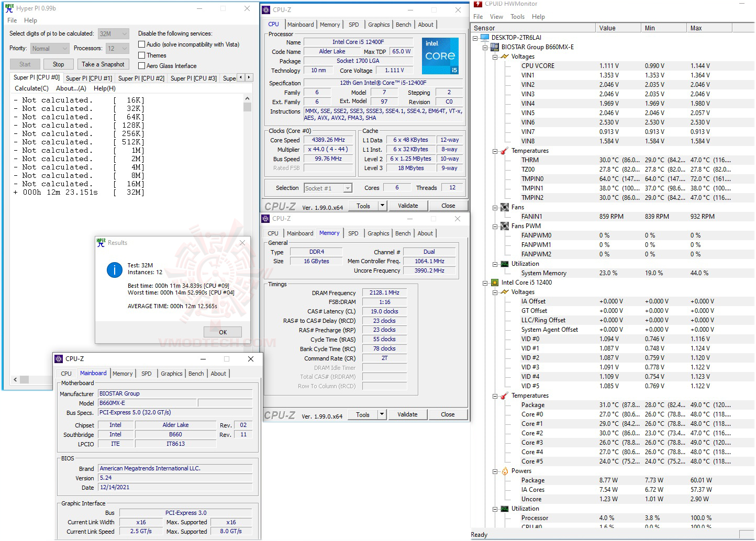Select the System Memory row in HWMonitor
The image size is (756, 541).
[x=613, y=273]
